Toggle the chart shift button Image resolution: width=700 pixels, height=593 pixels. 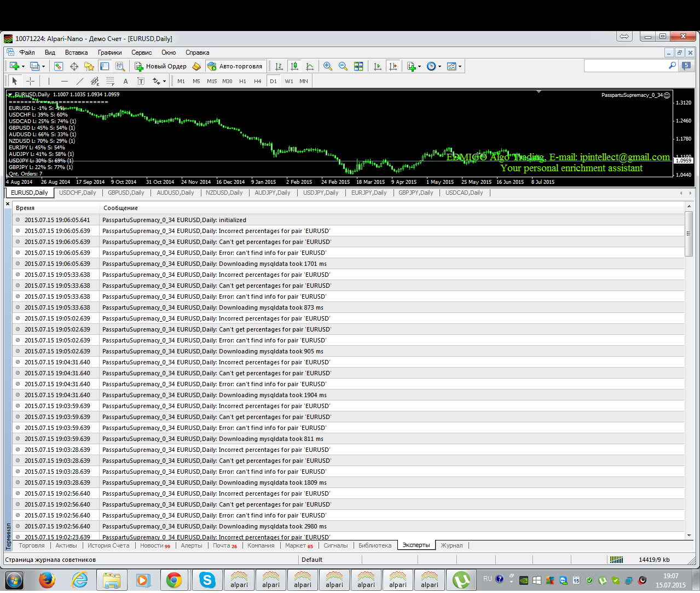(393, 66)
